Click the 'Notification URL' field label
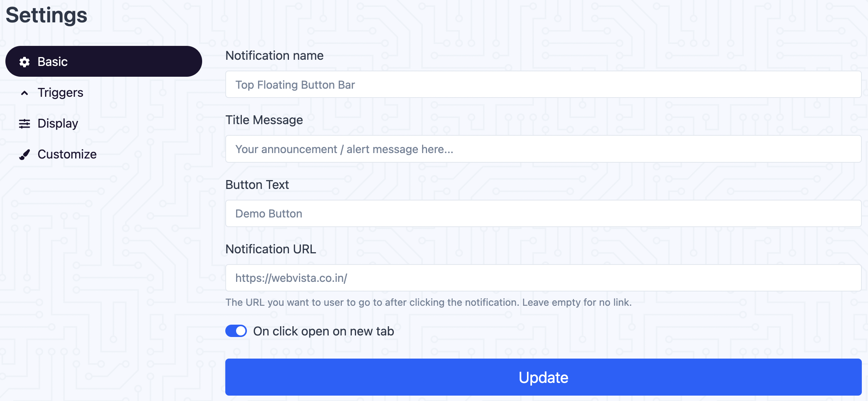868x401 pixels. click(x=271, y=249)
